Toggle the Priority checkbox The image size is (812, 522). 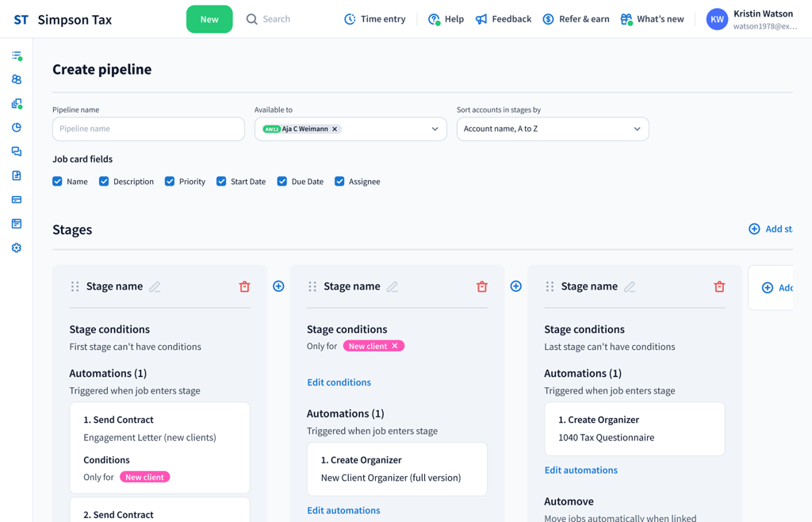click(x=170, y=182)
